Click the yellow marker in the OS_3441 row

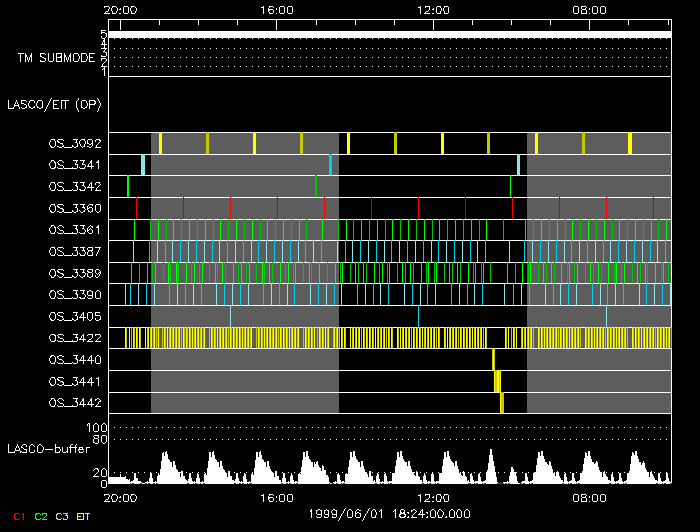(497, 381)
